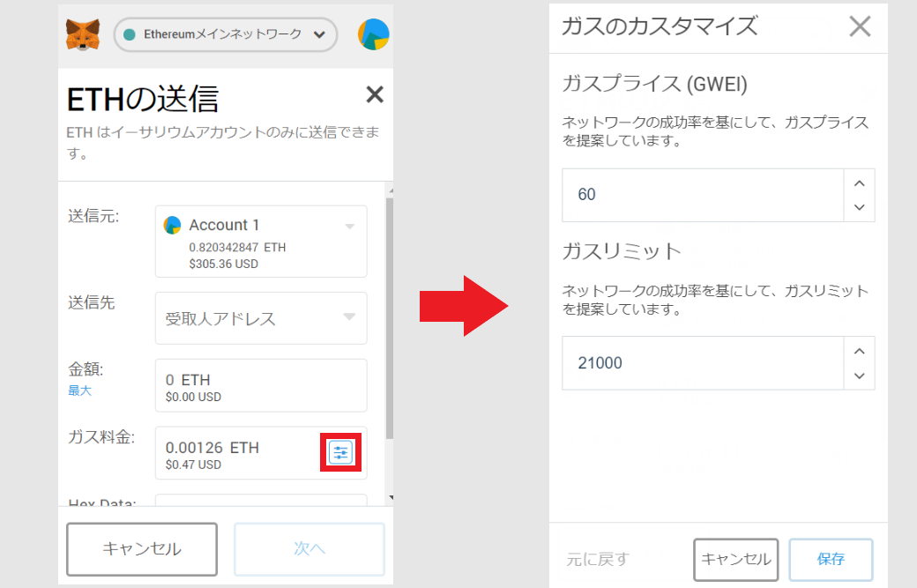Close the ガスのカスタマイズ dialog
This screenshot has height=588, width=917.
coord(860,26)
